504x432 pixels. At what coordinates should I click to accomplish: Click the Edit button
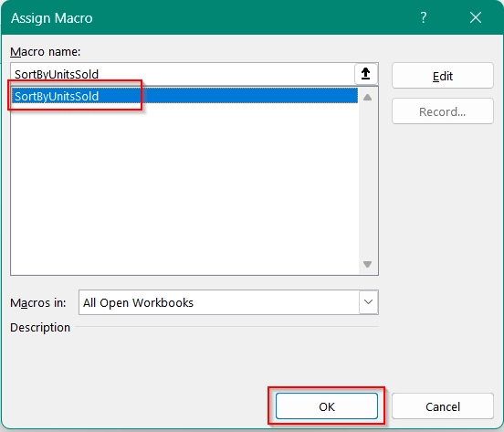[443, 76]
